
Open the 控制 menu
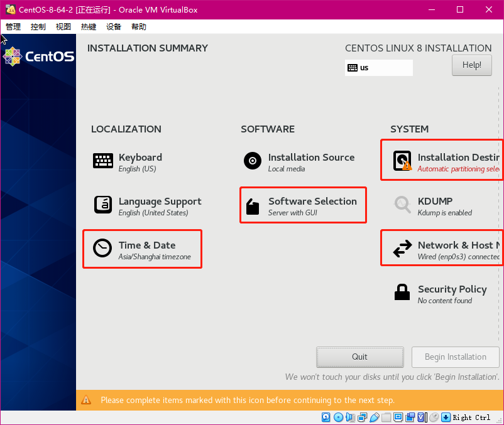click(38, 26)
